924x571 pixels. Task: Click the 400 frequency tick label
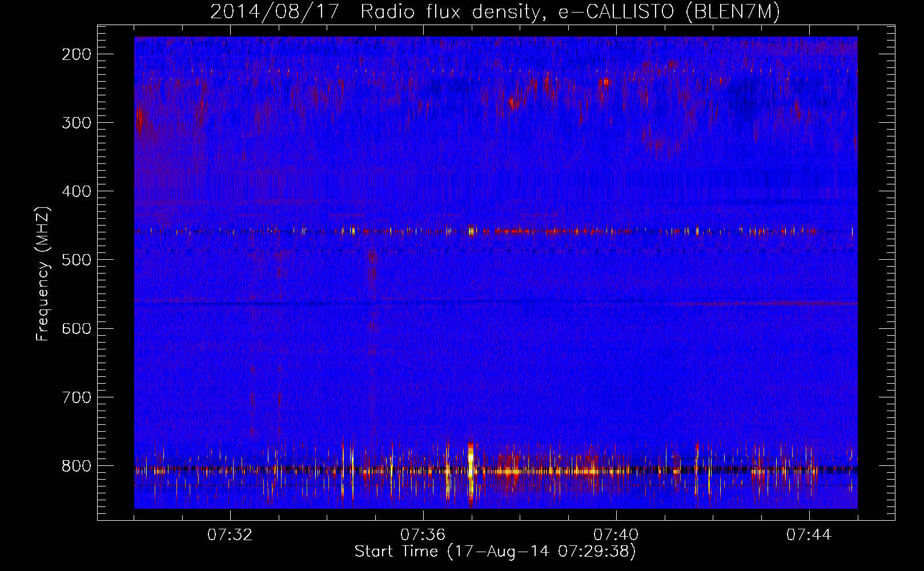coord(76,191)
